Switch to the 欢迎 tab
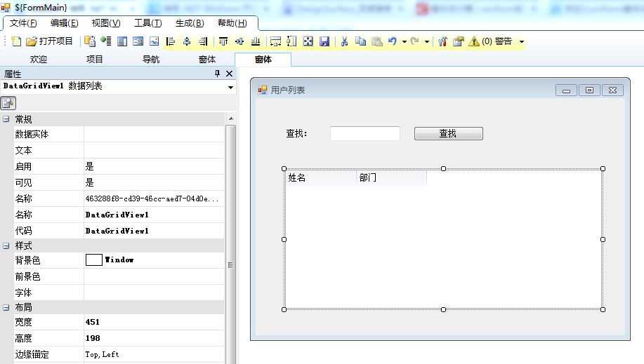The width and height of the screenshot is (644, 364). [39, 60]
